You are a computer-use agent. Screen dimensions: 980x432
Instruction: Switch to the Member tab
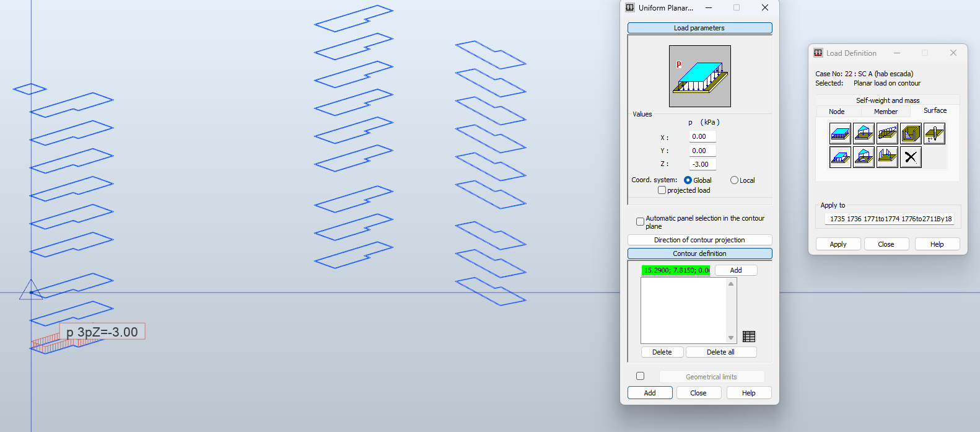point(886,112)
